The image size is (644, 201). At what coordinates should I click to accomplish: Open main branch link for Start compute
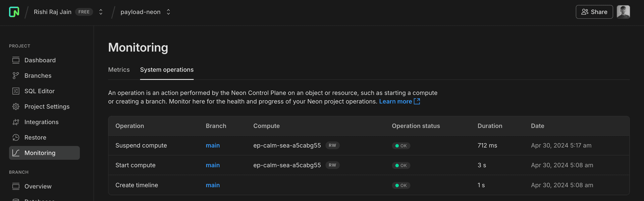[213, 165]
